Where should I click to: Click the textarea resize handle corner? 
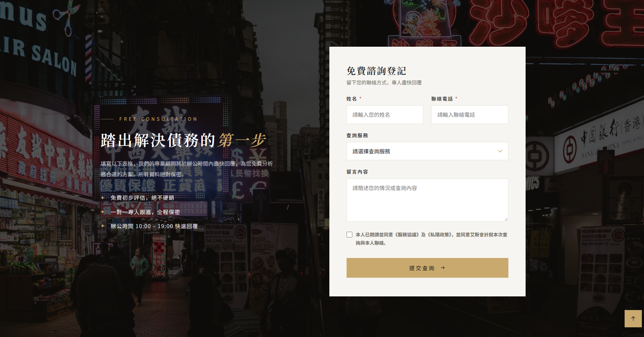click(506, 219)
